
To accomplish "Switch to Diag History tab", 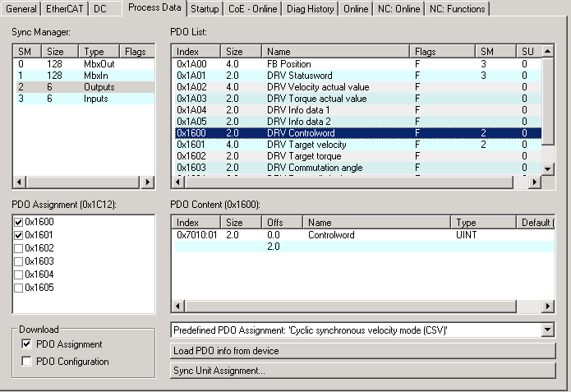I will [x=311, y=9].
